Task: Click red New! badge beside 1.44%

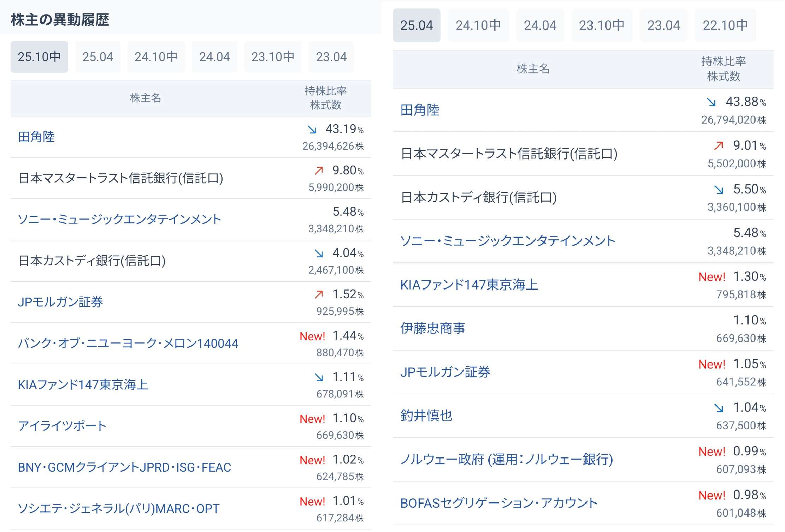Action: pyautogui.click(x=312, y=336)
